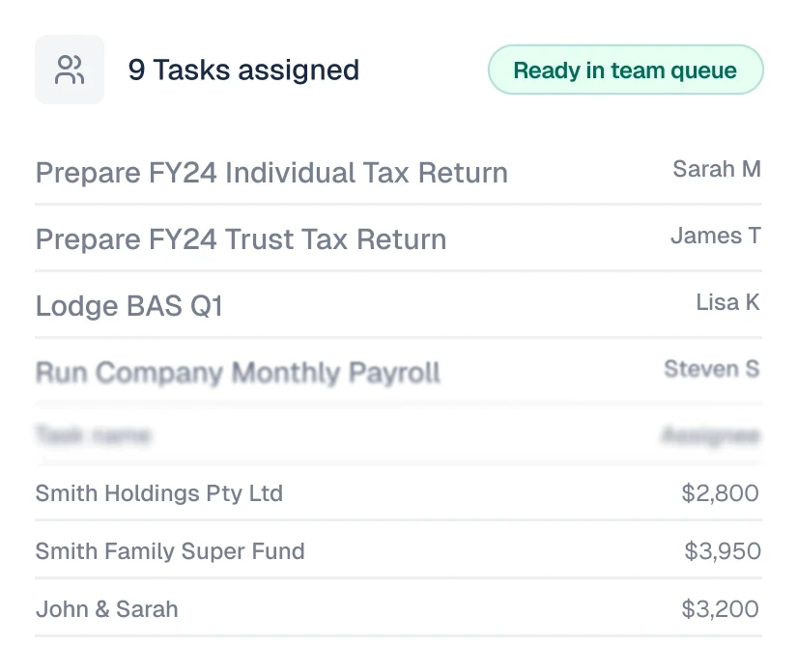Select assignee Steven S
797x672 pixels.
tap(712, 369)
